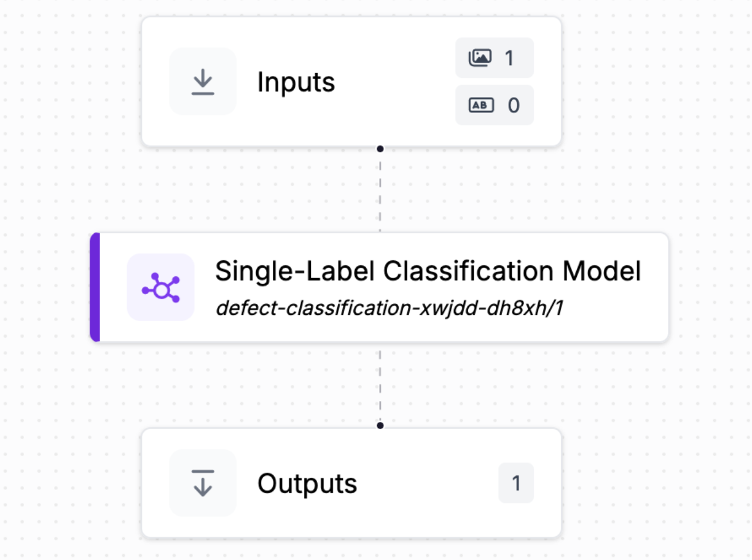This screenshot has width=752, height=560.
Task: Click model ID defect-classification-xwjdd-dh8xh/1
Action: point(390,308)
